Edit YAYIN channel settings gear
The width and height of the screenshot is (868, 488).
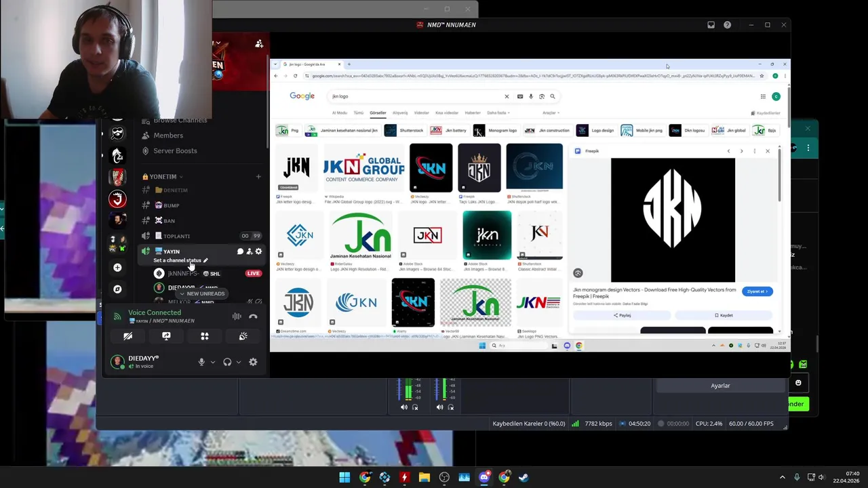tap(258, 251)
